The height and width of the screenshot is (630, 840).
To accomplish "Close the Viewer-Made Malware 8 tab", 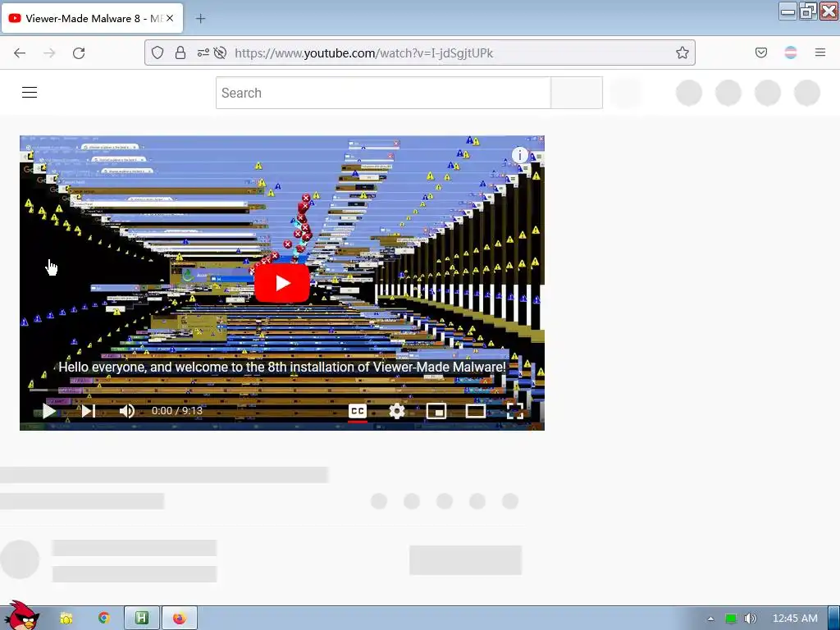I will 170,18.
